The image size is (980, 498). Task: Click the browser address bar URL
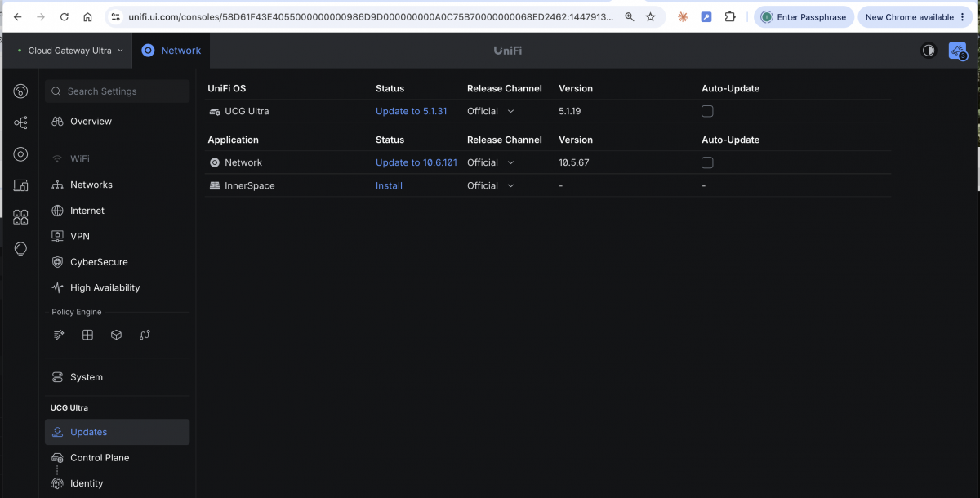pyautogui.click(x=370, y=16)
